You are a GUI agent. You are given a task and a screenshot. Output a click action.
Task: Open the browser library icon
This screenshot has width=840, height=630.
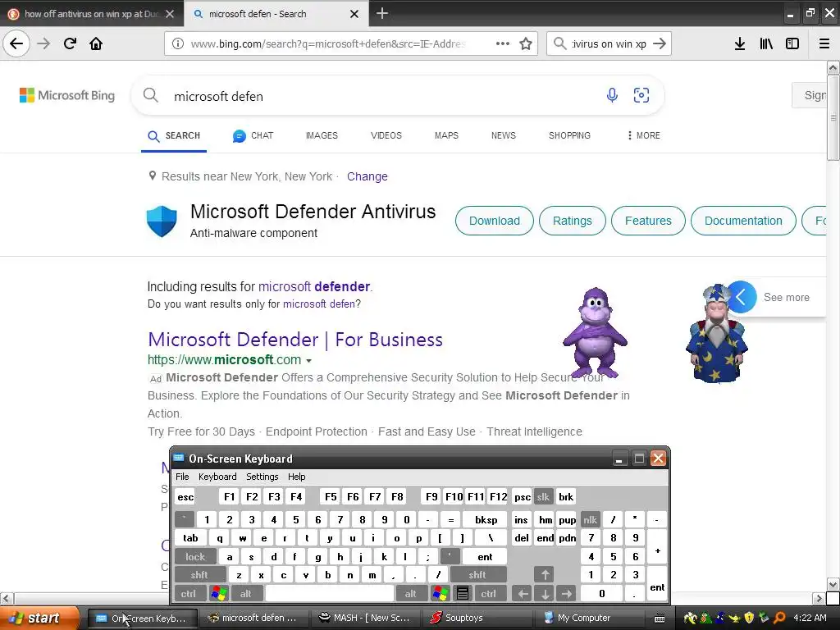click(x=766, y=43)
